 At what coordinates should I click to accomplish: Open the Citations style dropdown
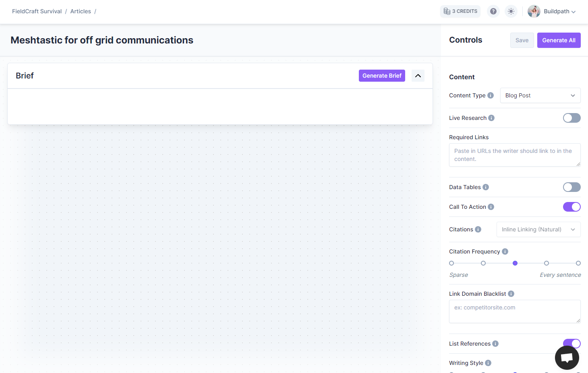click(538, 229)
